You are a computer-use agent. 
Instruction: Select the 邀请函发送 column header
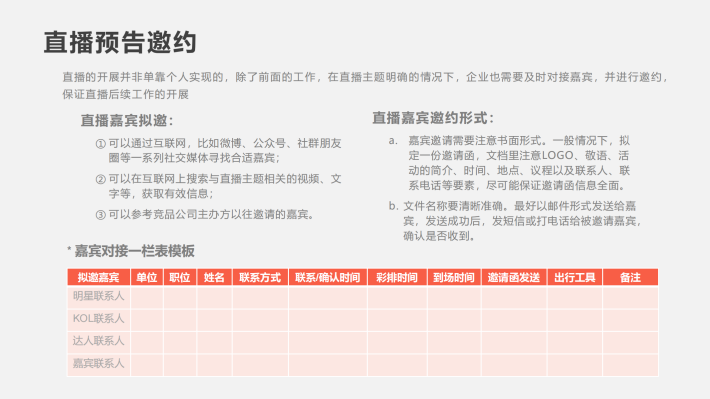pos(514,277)
